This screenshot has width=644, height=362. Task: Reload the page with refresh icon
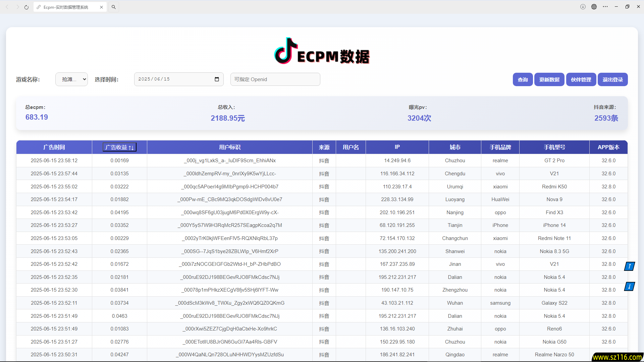pyautogui.click(x=26, y=7)
